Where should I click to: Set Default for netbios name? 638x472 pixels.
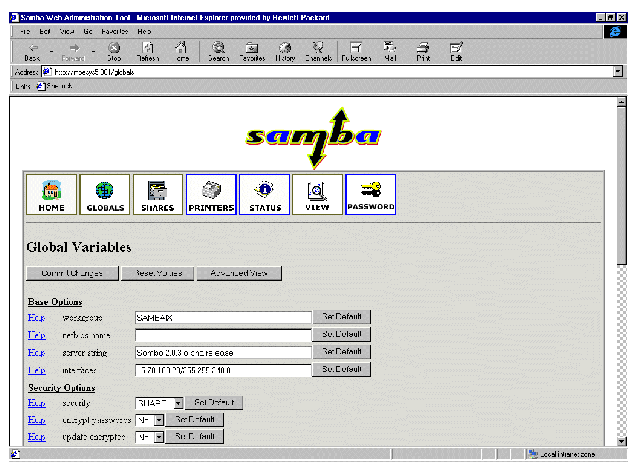pos(341,334)
